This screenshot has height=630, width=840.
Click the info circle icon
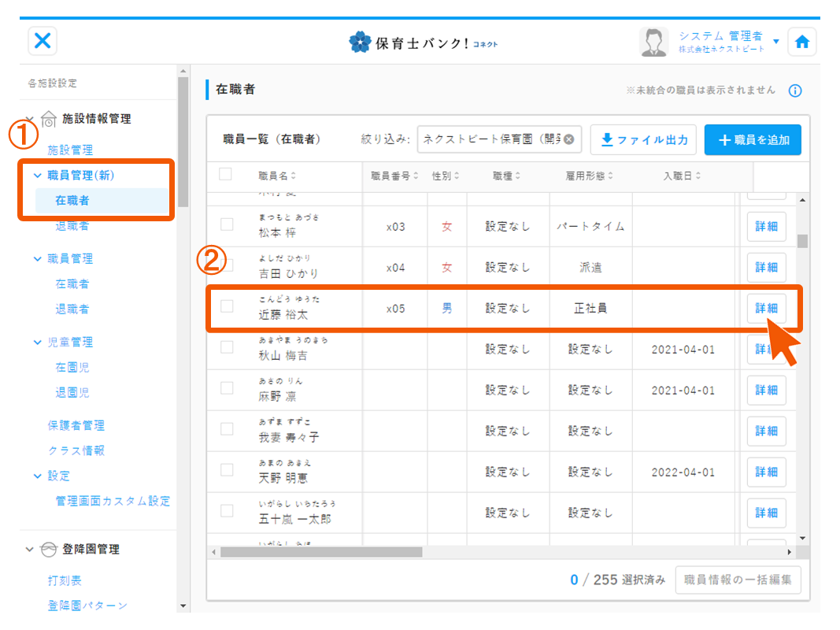coord(795,91)
